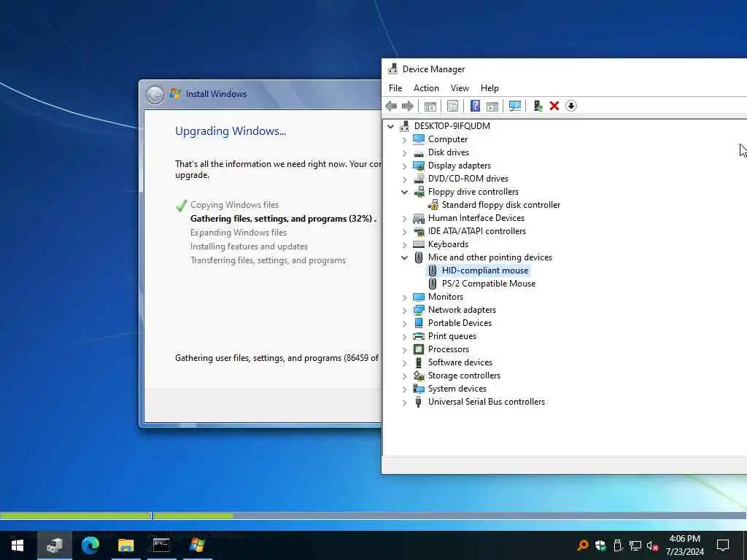Collapse the Floppy drive controllers category

404,192
